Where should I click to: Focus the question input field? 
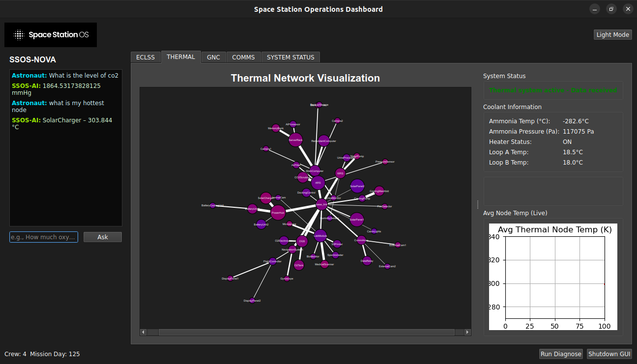click(44, 237)
